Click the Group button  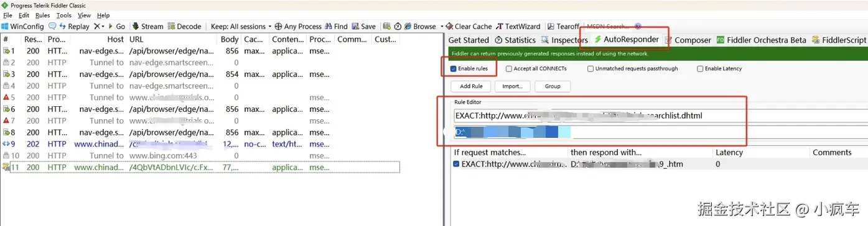tap(553, 86)
